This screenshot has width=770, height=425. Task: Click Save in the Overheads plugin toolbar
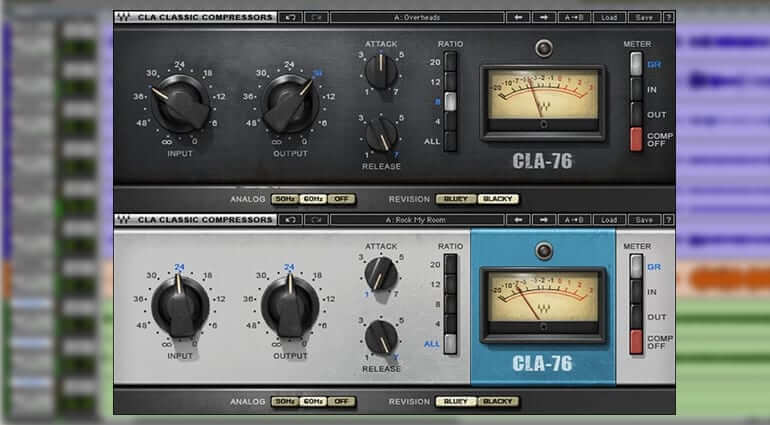[643, 17]
